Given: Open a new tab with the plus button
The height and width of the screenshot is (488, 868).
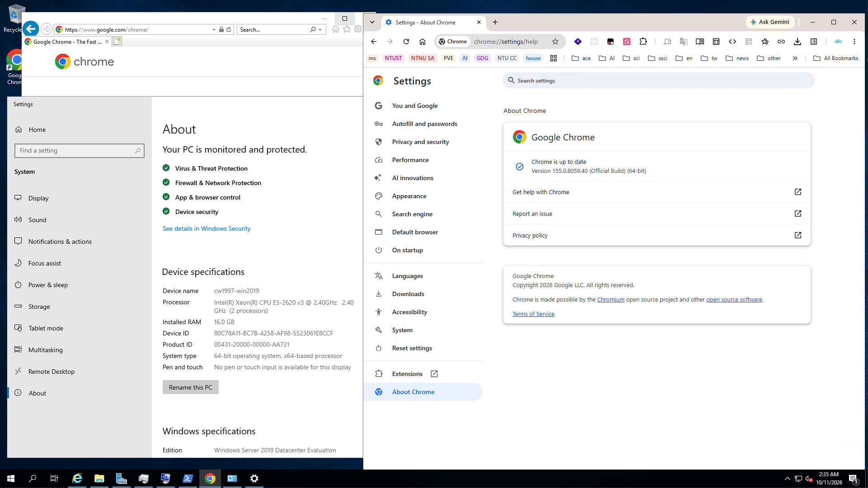Looking at the screenshot, I should click(x=495, y=22).
